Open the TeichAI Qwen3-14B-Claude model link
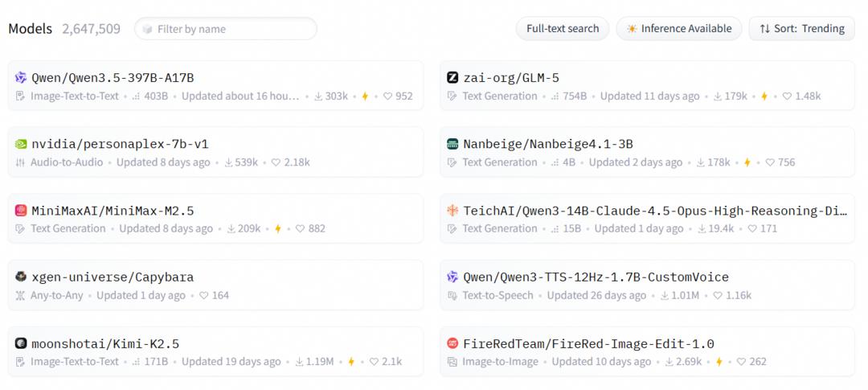The width and height of the screenshot is (868, 390). pos(654,211)
